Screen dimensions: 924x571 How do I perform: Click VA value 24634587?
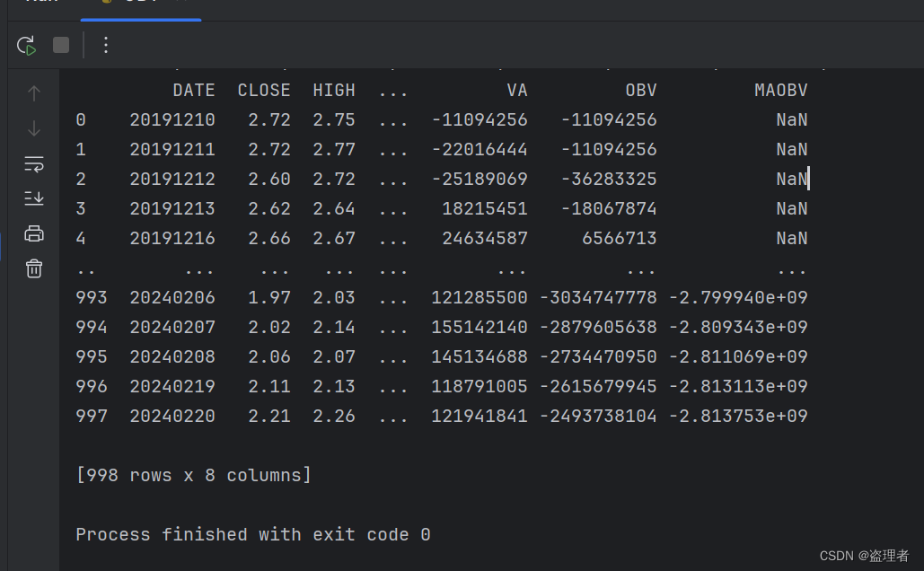point(485,238)
